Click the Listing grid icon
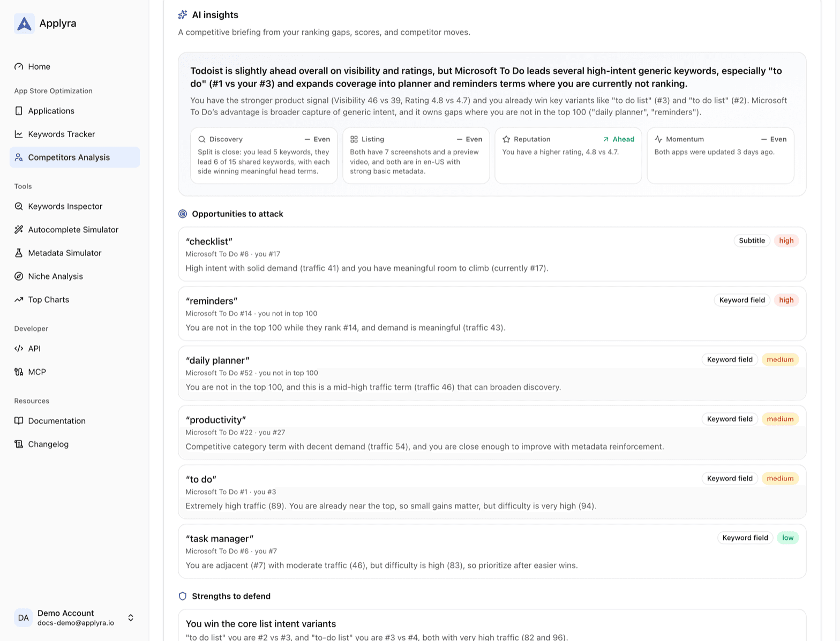 click(354, 139)
